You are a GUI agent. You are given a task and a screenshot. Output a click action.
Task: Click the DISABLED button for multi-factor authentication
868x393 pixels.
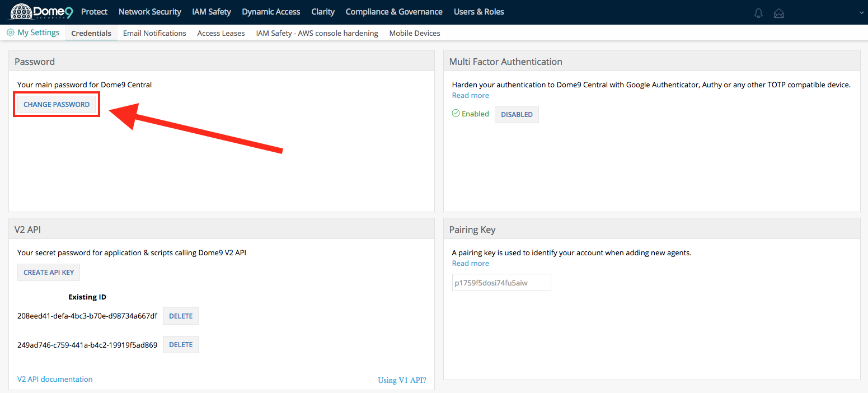517,114
